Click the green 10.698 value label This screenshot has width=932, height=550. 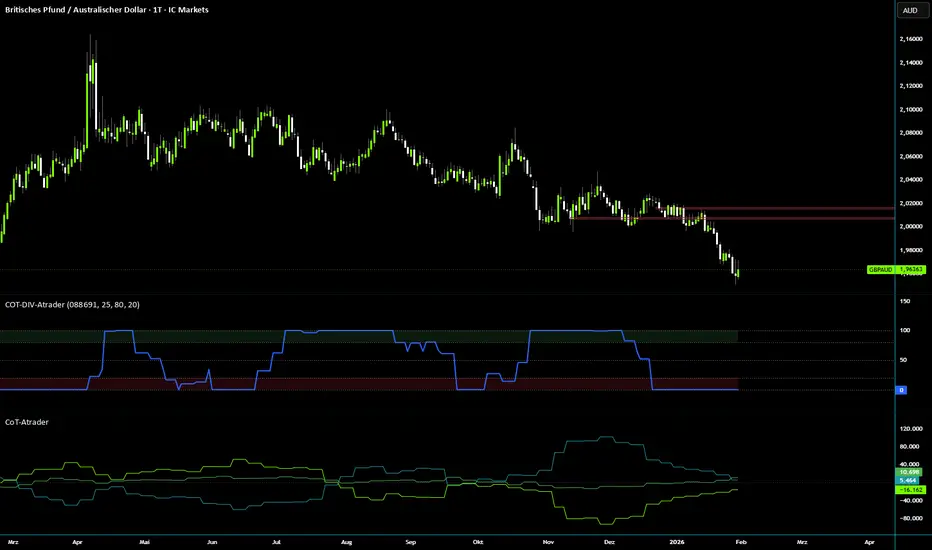909,472
